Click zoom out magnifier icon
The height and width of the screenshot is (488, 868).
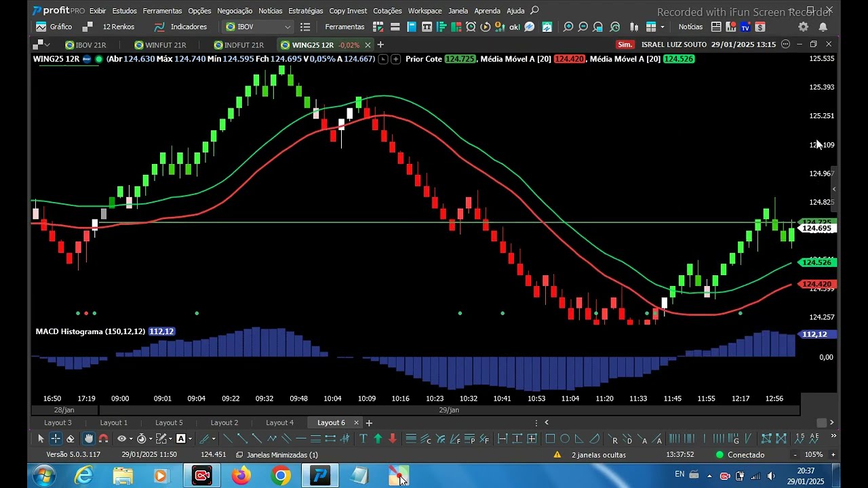(x=583, y=27)
